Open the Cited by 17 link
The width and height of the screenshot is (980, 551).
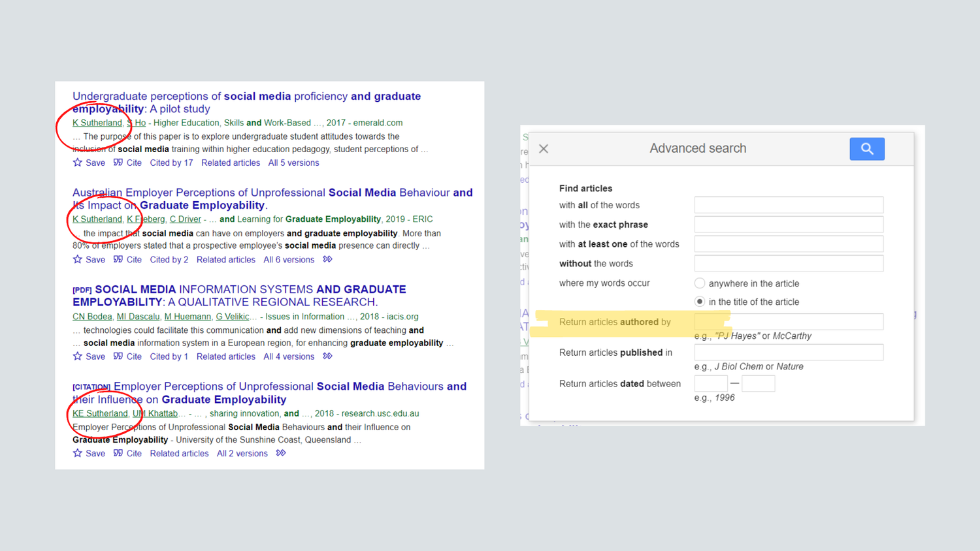click(x=171, y=163)
